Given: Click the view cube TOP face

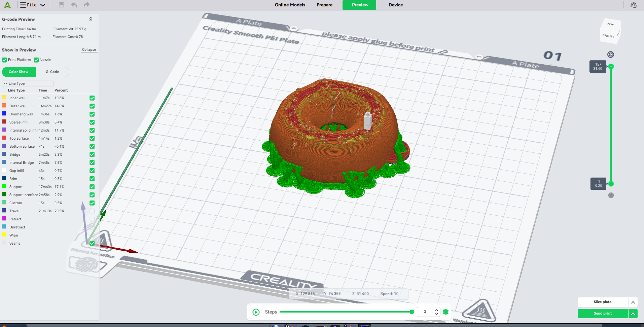Looking at the screenshot, I should coord(611,25).
